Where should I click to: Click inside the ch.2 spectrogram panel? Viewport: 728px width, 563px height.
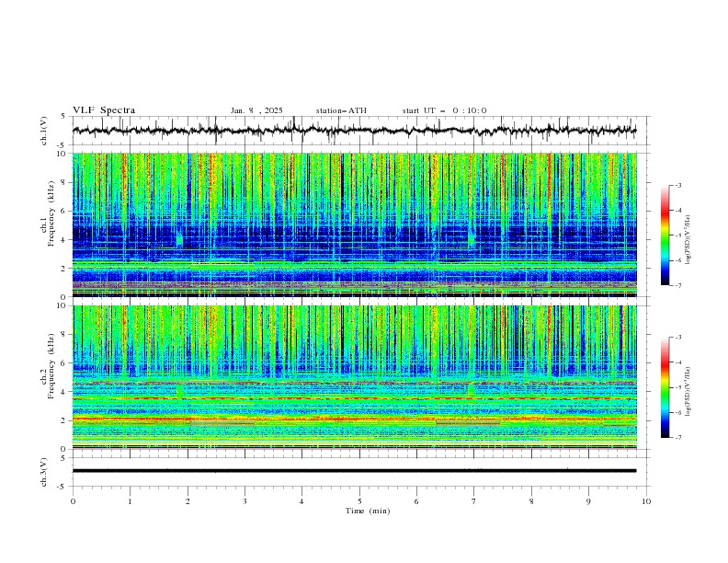click(354, 377)
